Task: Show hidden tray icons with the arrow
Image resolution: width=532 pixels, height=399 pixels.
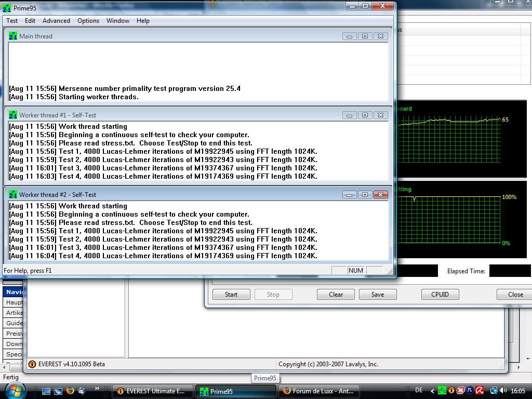Action: click(x=432, y=391)
